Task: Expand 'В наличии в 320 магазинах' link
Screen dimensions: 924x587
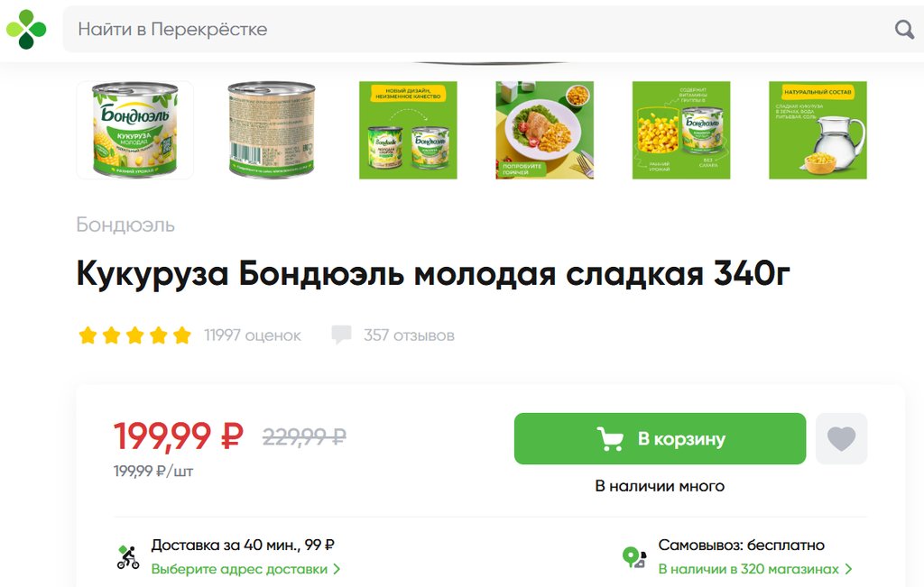Action: [x=755, y=569]
